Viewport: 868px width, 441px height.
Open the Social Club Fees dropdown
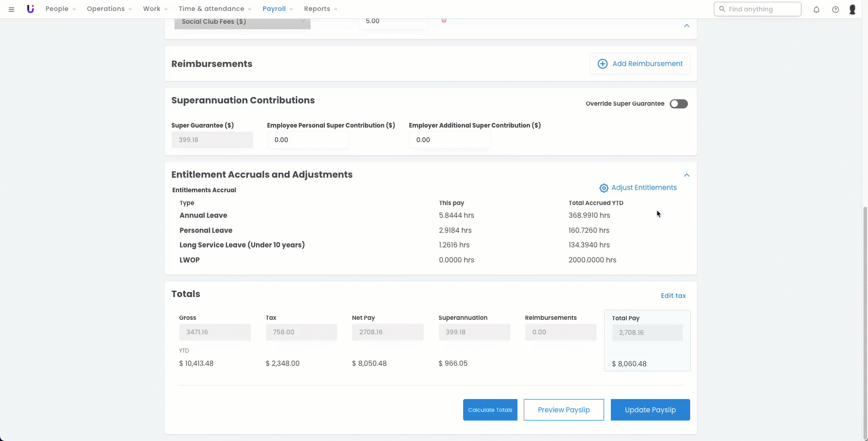[242, 22]
